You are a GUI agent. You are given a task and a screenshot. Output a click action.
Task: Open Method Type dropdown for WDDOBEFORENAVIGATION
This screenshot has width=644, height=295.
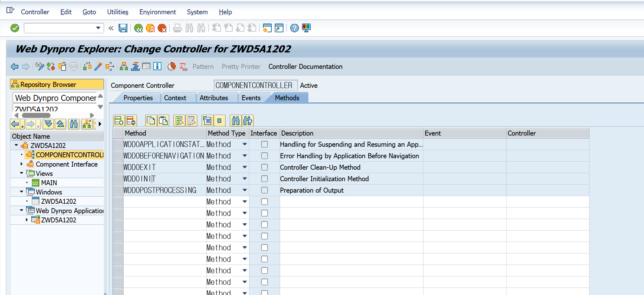[244, 156]
